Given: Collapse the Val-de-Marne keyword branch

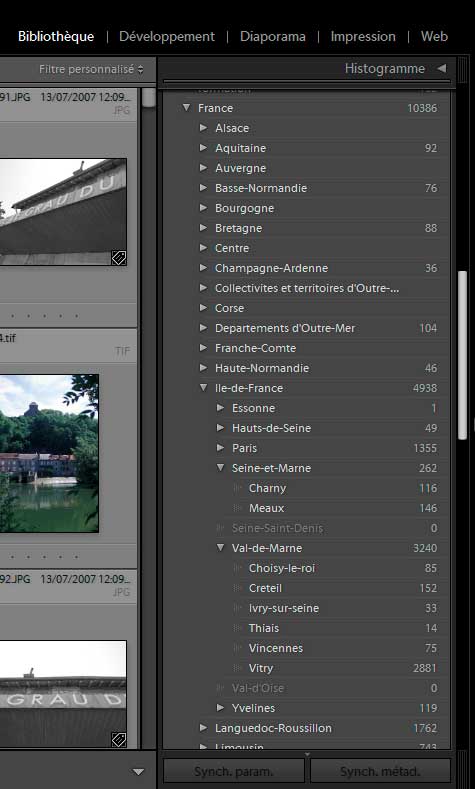Looking at the screenshot, I should [220, 548].
